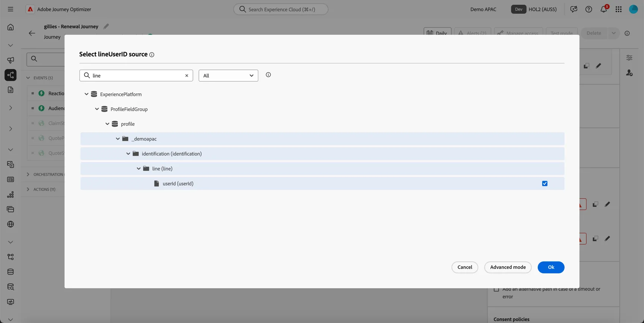Screen dimensions: 644x323
Task: Confirm selection with Ok button
Action: [x=551, y=267]
